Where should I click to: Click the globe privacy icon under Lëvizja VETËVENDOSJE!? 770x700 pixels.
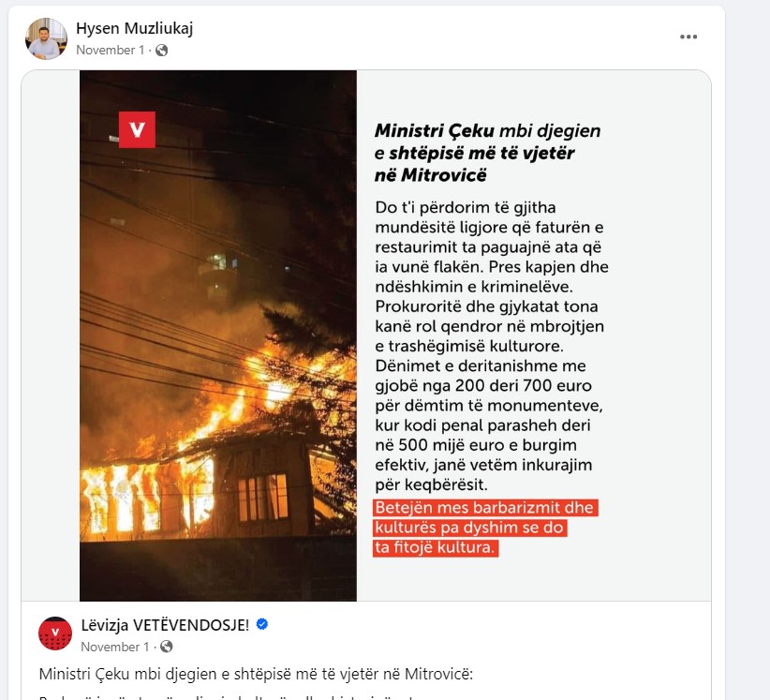(167, 647)
